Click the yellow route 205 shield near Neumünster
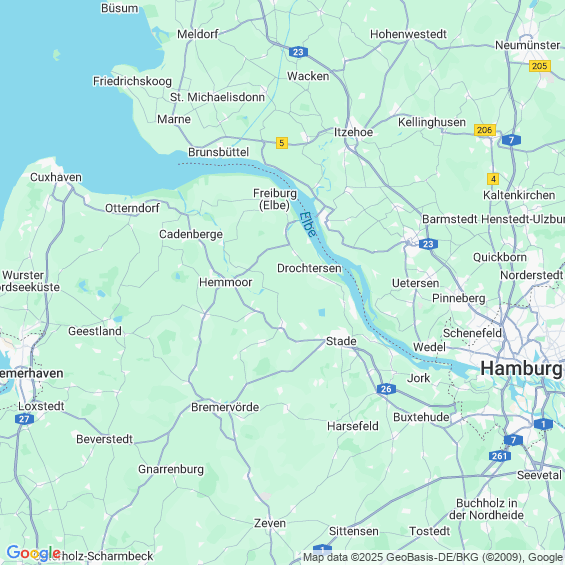The height and width of the screenshot is (565, 565). pos(540,66)
